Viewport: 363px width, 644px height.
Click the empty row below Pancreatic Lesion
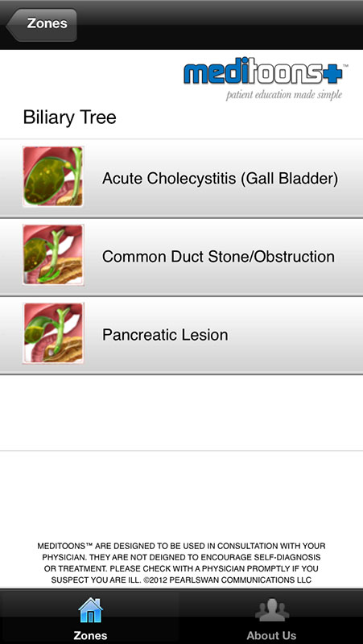tap(182, 412)
